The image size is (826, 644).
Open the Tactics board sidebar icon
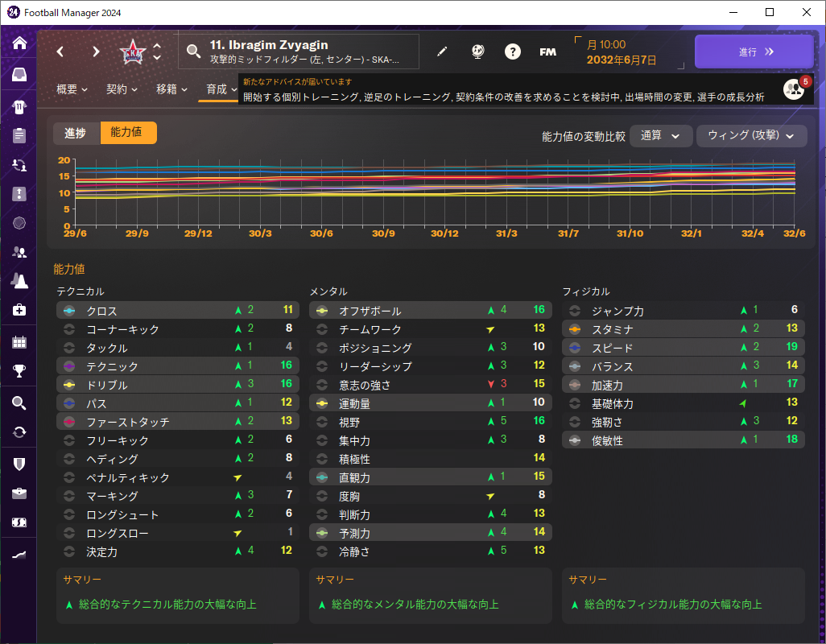(19, 194)
